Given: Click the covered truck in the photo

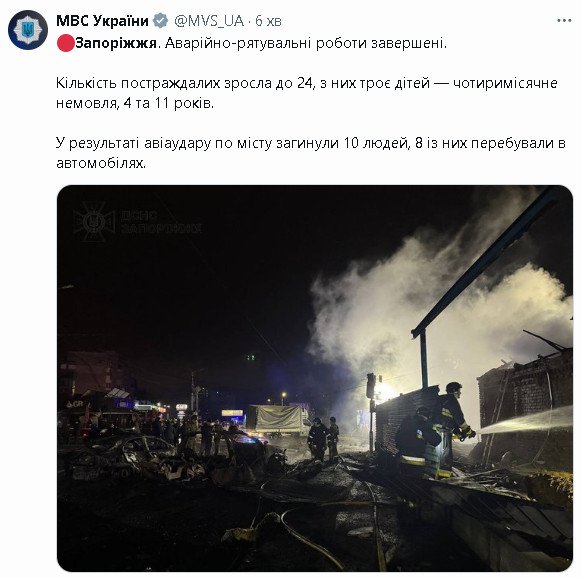Looking at the screenshot, I should 278,421.
